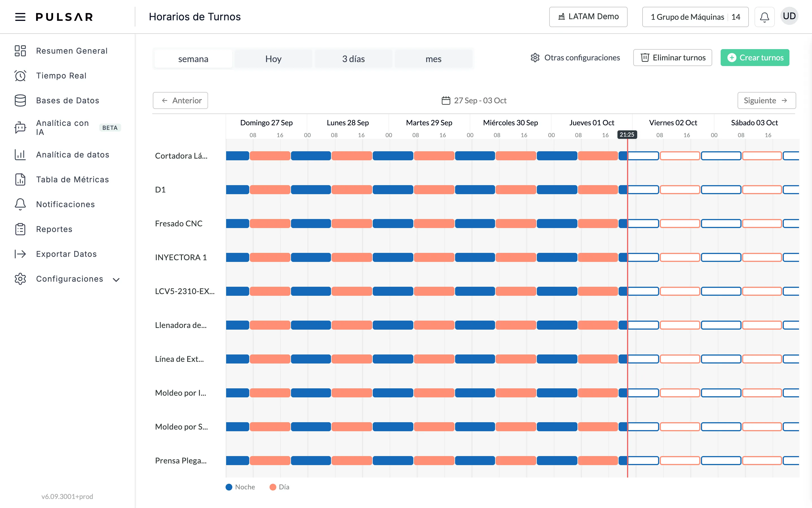Select the Cortadora Lá... machine row label
The width and height of the screenshot is (812, 508).
coord(181,156)
